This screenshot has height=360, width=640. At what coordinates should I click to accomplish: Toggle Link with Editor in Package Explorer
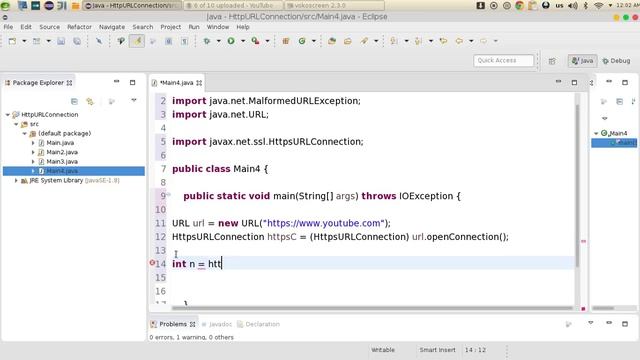coord(90,101)
